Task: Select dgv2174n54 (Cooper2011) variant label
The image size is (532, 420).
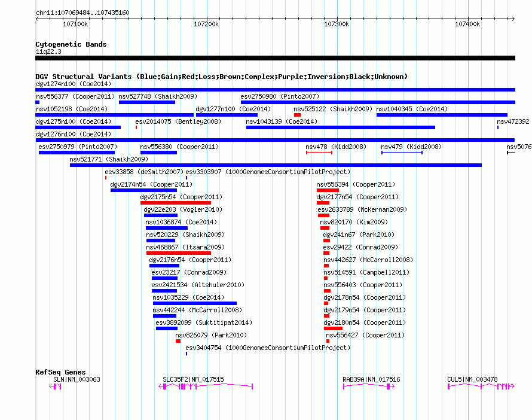Action: tap(151, 184)
